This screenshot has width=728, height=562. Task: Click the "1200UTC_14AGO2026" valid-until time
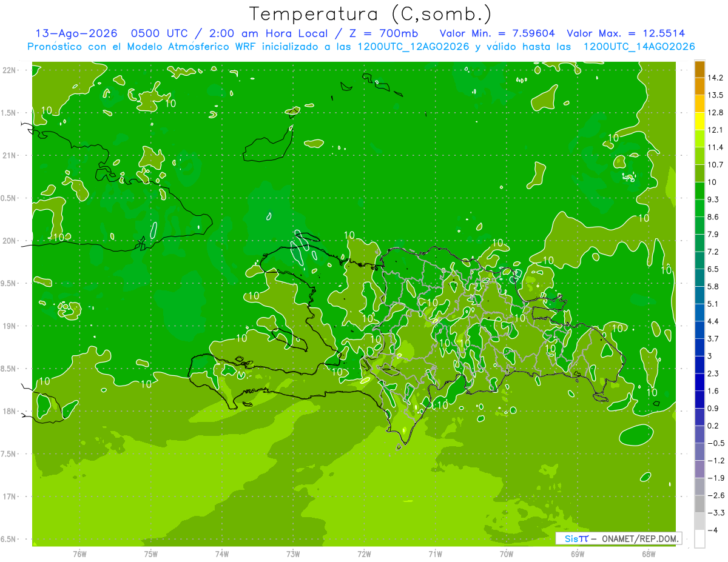coord(639,47)
